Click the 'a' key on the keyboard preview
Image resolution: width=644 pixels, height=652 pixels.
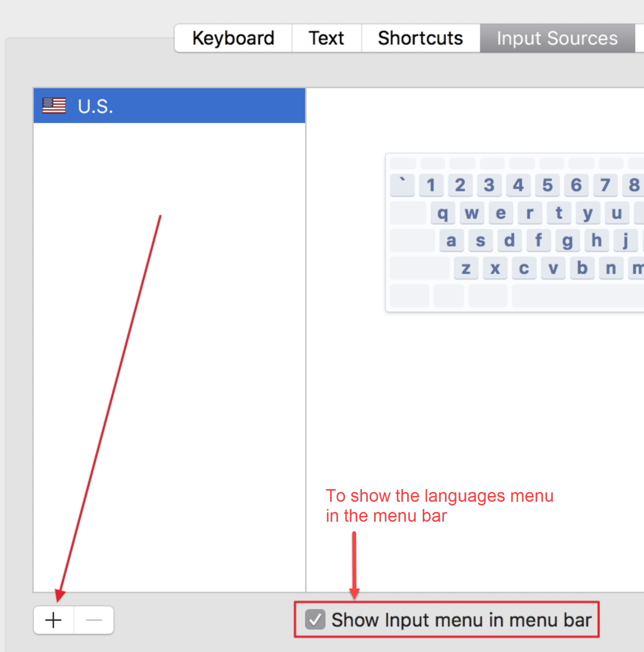[451, 241]
